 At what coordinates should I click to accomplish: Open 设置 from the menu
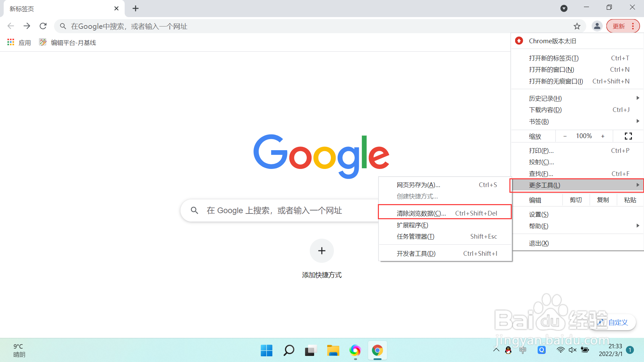578,215
